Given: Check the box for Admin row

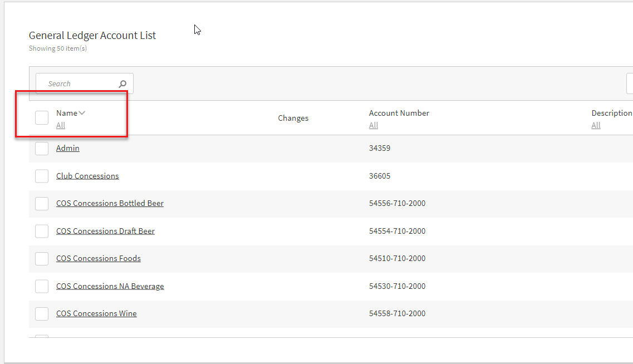Looking at the screenshot, I should (42, 149).
